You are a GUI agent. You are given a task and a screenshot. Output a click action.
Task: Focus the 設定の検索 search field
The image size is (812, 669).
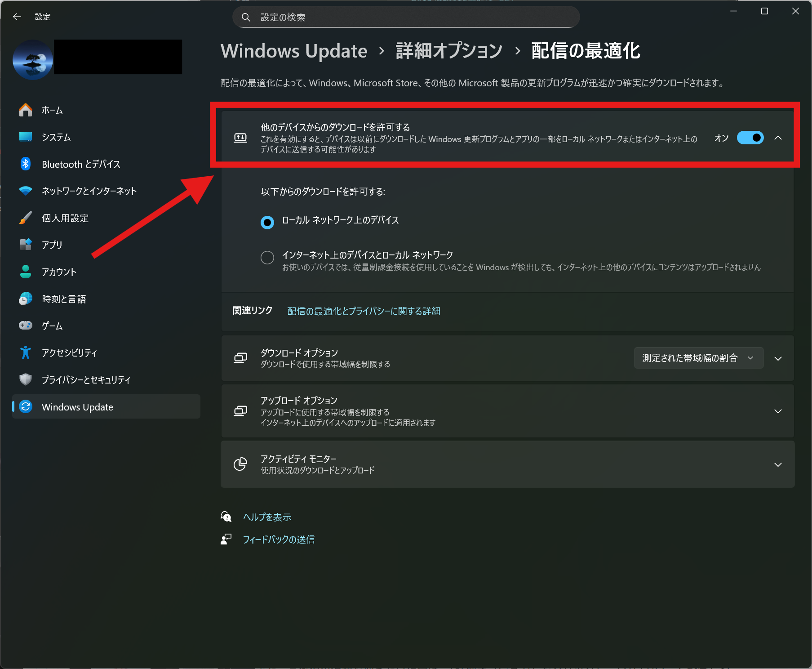pyautogui.click(x=406, y=17)
